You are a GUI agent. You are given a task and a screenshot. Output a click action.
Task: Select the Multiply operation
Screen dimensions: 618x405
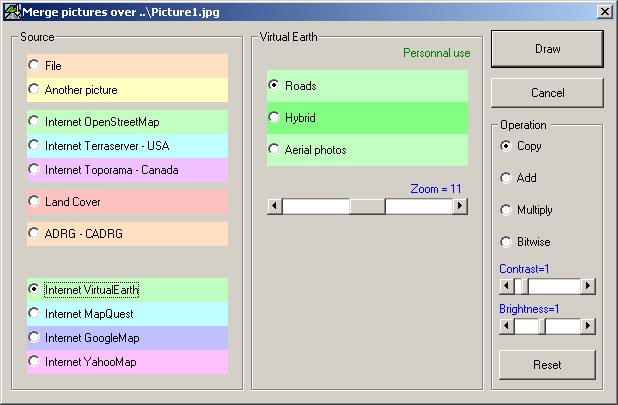pyautogui.click(x=526, y=210)
